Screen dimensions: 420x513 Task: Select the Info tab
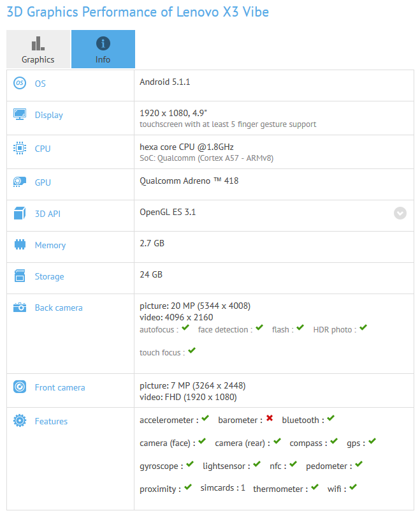tap(103, 49)
